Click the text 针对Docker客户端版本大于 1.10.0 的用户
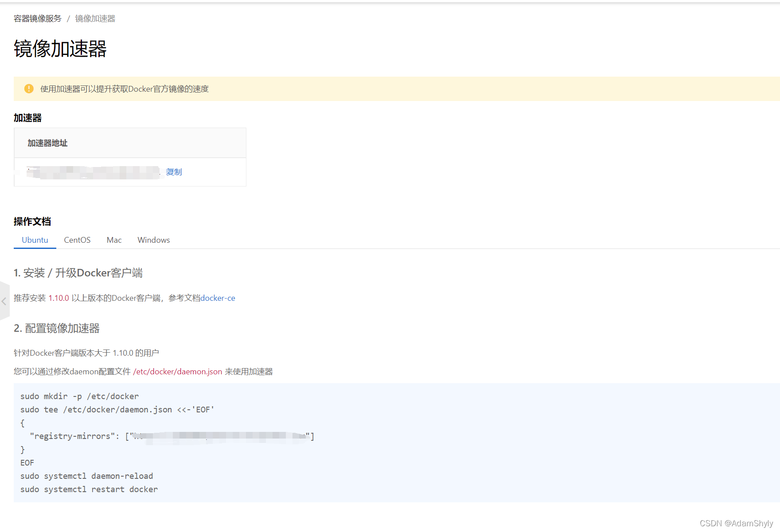Viewport: 780px width, 532px height. coord(86,353)
